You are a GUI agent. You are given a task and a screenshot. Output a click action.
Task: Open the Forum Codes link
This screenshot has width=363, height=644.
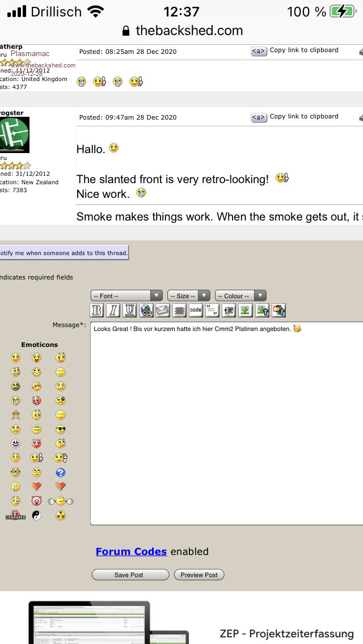[131, 552]
